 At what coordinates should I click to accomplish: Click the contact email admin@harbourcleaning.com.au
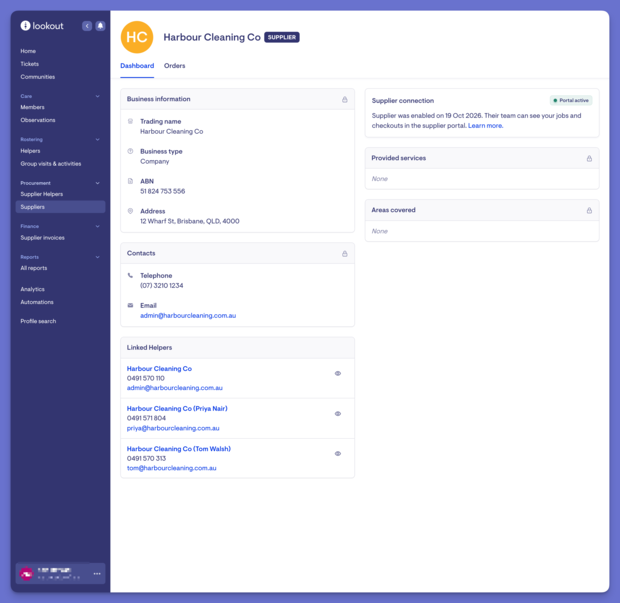(188, 316)
